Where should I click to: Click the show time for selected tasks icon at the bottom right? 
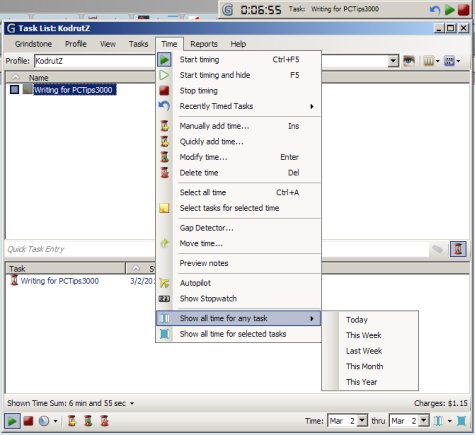pyautogui.click(x=462, y=421)
